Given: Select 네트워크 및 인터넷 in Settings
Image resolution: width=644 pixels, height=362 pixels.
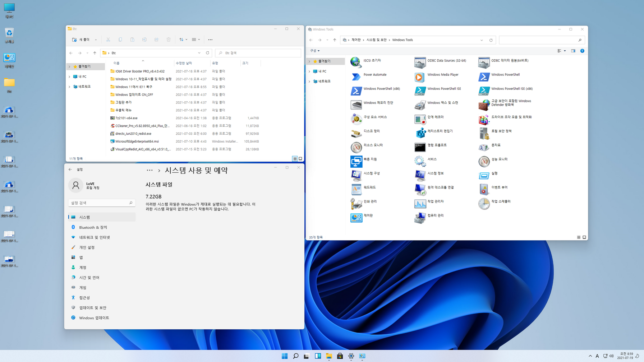Looking at the screenshot, I should pyautogui.click(x=102, y=237).
